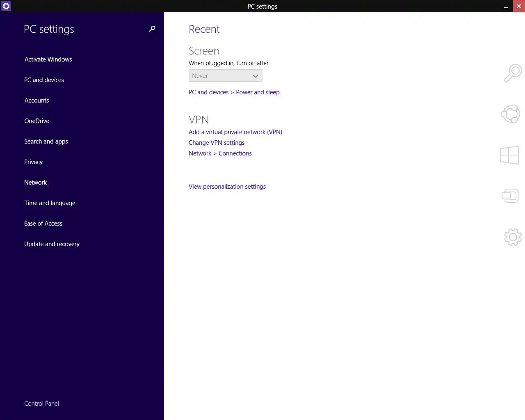Minimize the PC settings window
525x420 pixels.
point(506,6)
